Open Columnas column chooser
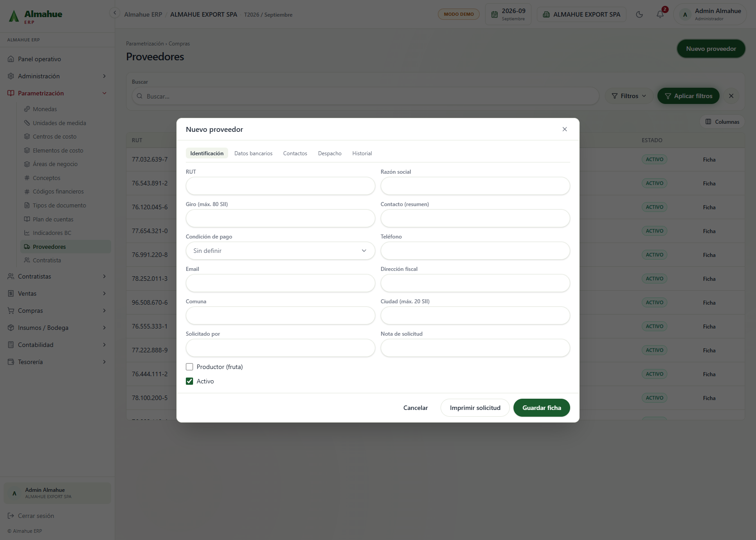Viewport: 756px width, 540px height. (x=722, y=121)
